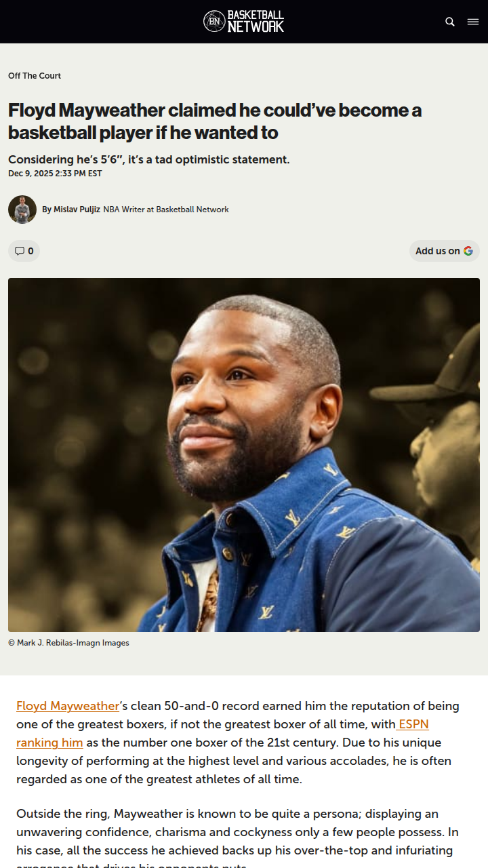Click the NBA Writer at Basketball Network text
This screenshot has width=488, height=868.
[166, 210]
